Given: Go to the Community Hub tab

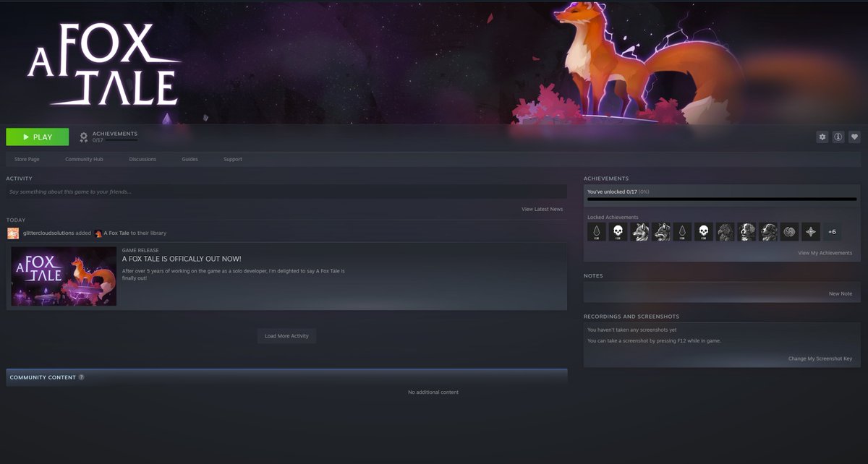Looking at the screenshot, I should pyautogui.click(x=84, y=159).
